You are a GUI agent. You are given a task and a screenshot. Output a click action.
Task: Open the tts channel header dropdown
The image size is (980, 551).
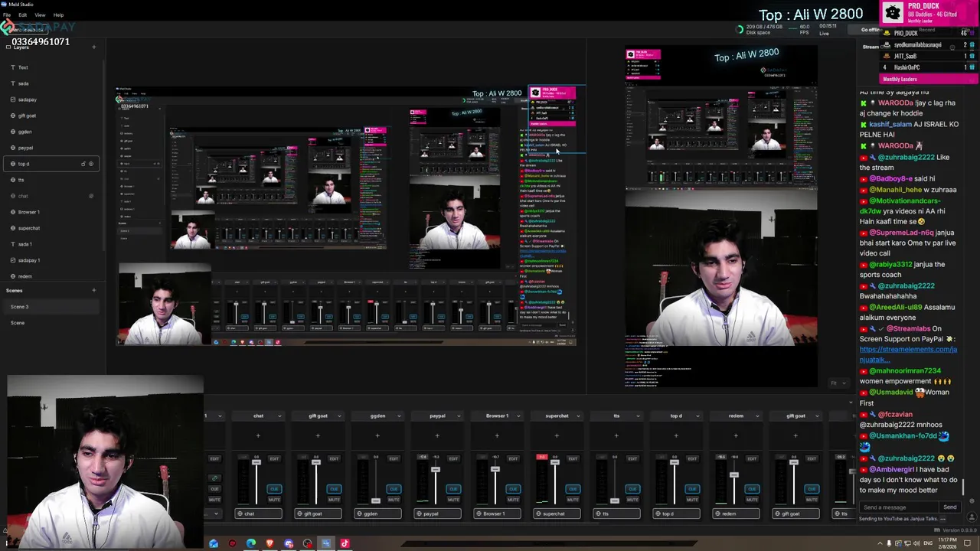tap(638, 416)
